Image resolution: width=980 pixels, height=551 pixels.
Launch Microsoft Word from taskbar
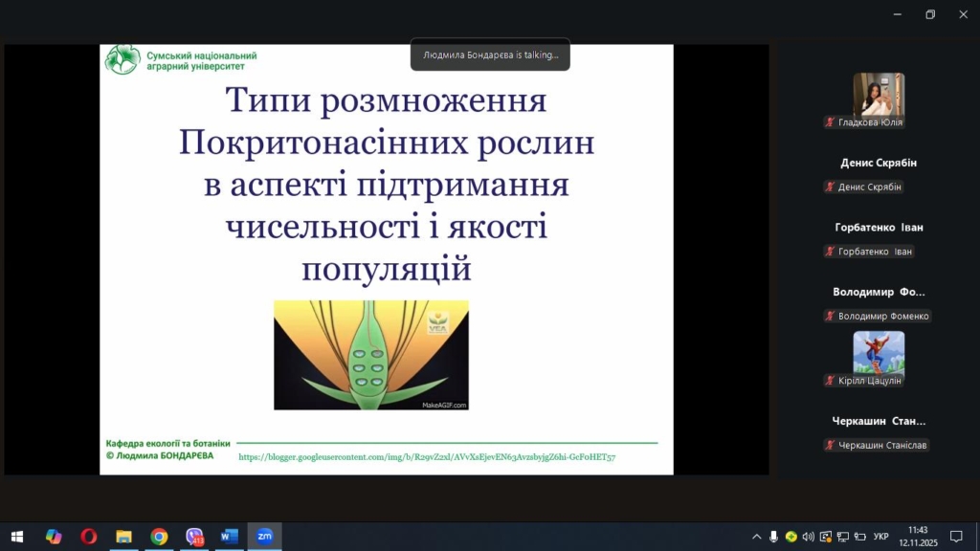pyautogui.click(x=229, y=537)
